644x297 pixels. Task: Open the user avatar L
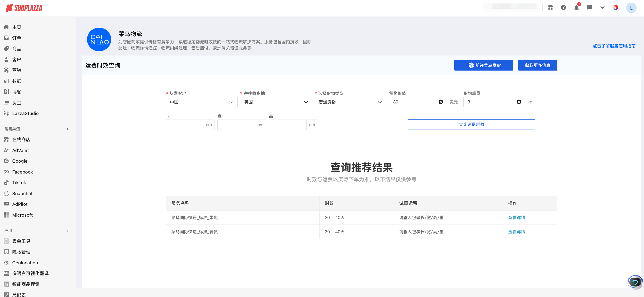[631, 8]
